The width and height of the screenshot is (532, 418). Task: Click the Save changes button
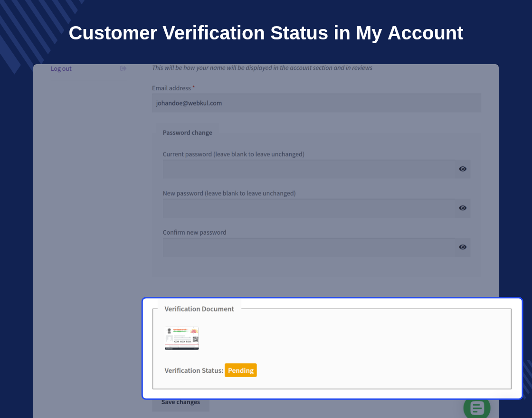pos(180,402)
